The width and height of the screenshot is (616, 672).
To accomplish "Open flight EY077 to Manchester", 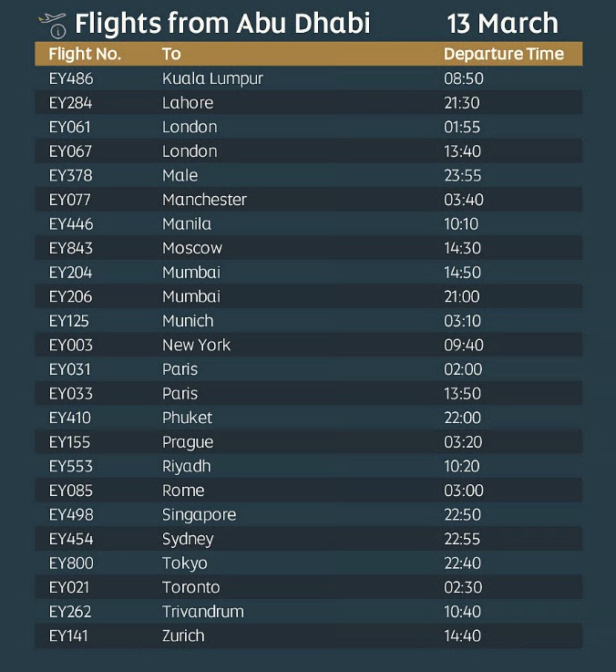I will (308, 200).
